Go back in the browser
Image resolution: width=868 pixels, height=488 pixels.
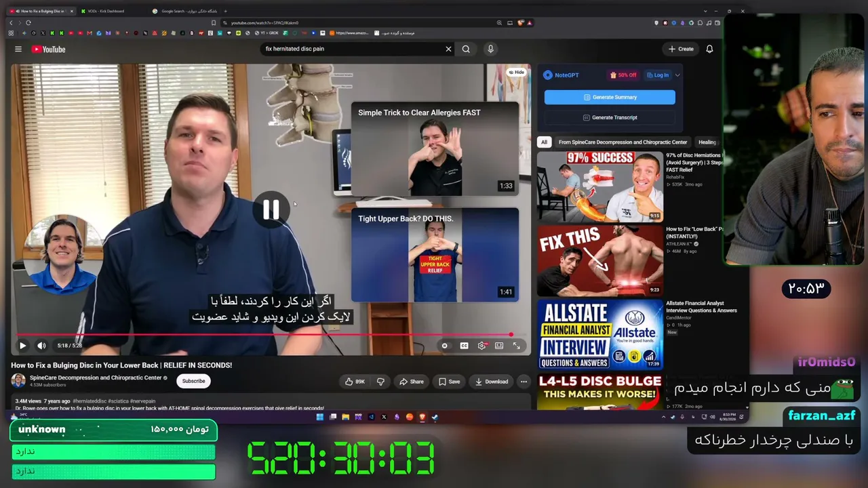(x=11, y=23)
